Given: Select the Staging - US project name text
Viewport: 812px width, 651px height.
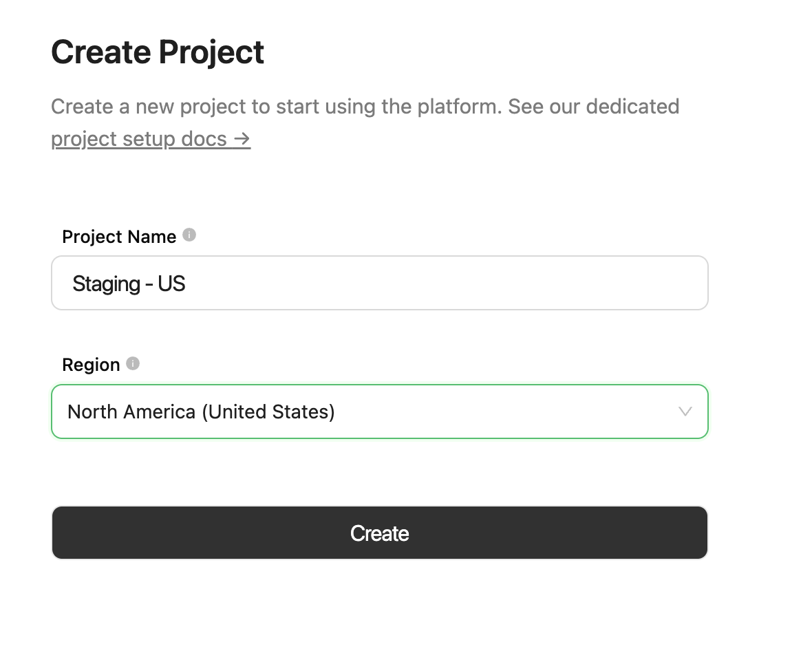Looking at the screenshot, I should tap(129, 283).
